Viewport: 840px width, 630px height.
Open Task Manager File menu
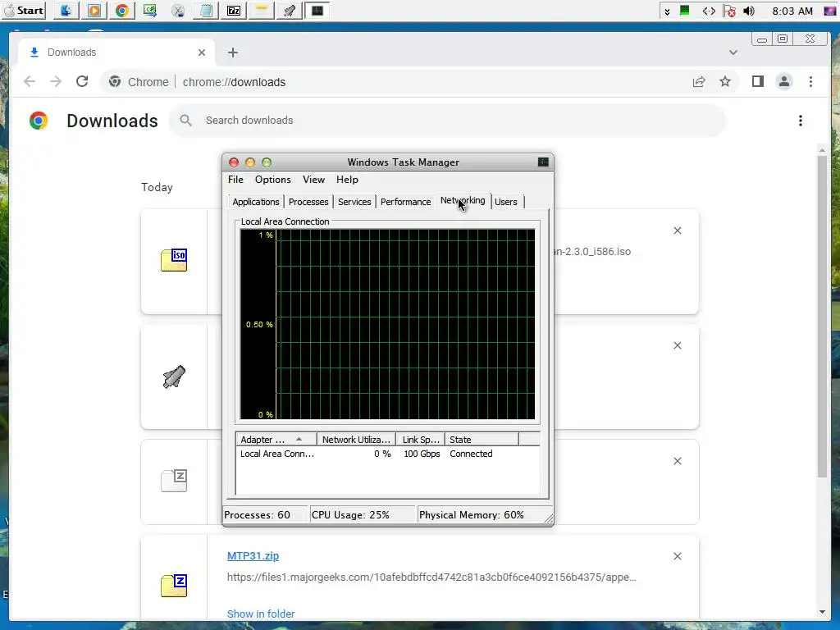click(x=235, y=180)
